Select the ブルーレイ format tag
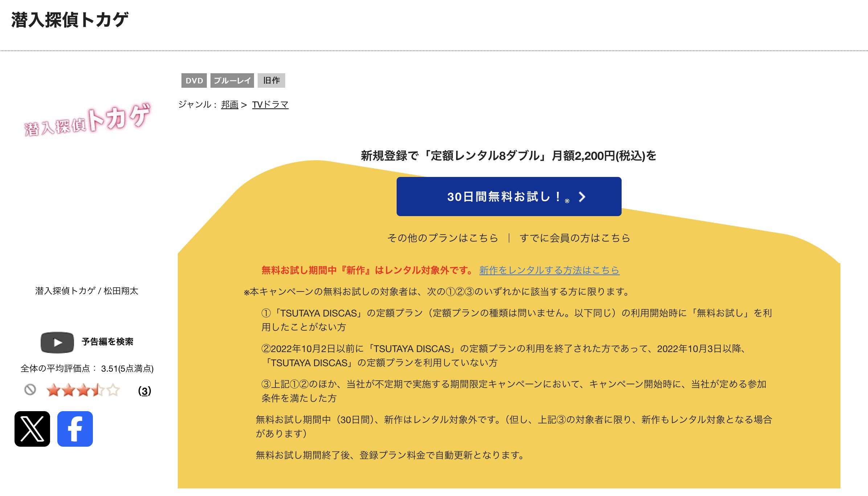This screenshot has height=496, width=868. (232, 80)
